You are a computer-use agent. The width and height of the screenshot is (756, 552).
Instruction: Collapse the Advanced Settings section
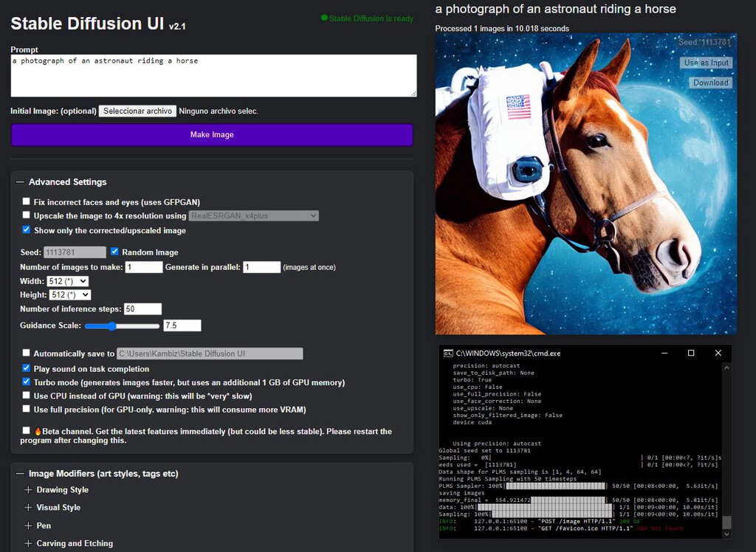(20, 182)
